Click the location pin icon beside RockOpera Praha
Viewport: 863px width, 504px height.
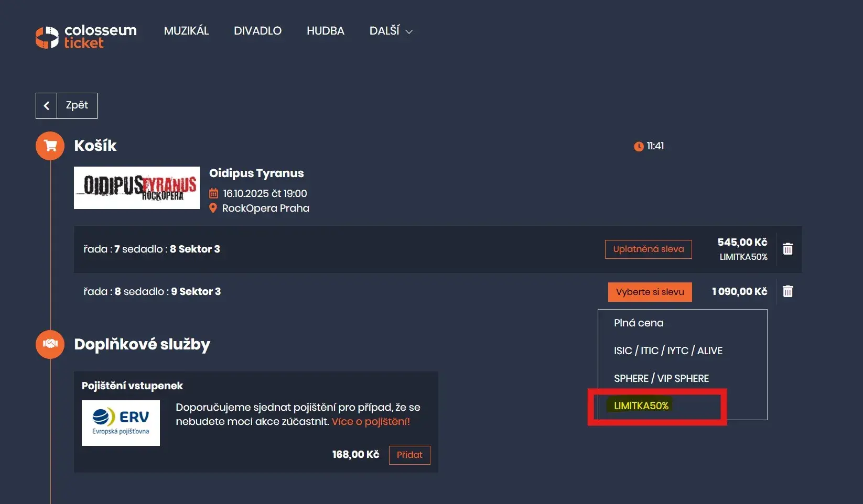click(213, 208)
